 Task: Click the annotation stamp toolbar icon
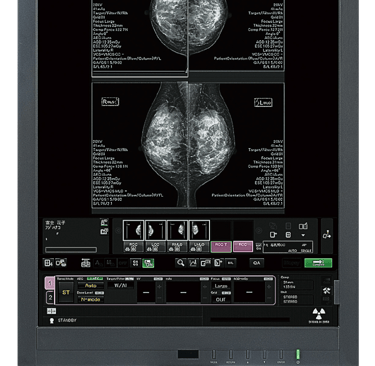[x=86, y=263]
